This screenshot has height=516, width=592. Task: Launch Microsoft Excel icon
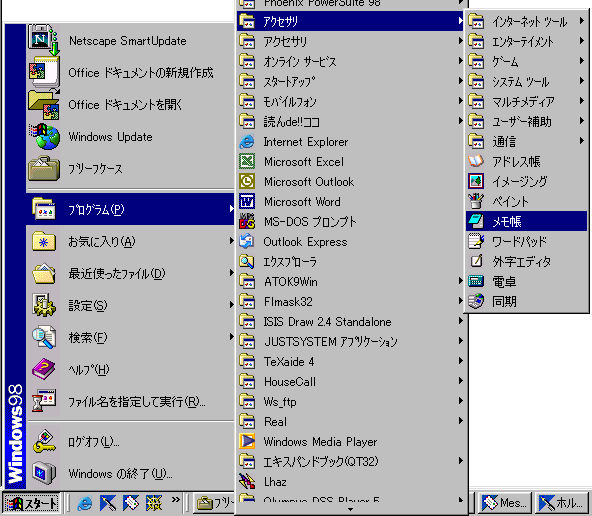(x=247, y=162)
